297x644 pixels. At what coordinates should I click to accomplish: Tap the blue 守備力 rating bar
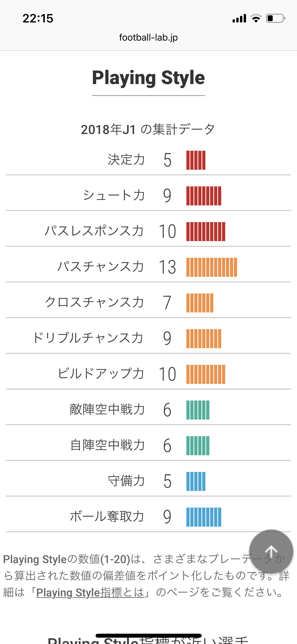(196, 481)
